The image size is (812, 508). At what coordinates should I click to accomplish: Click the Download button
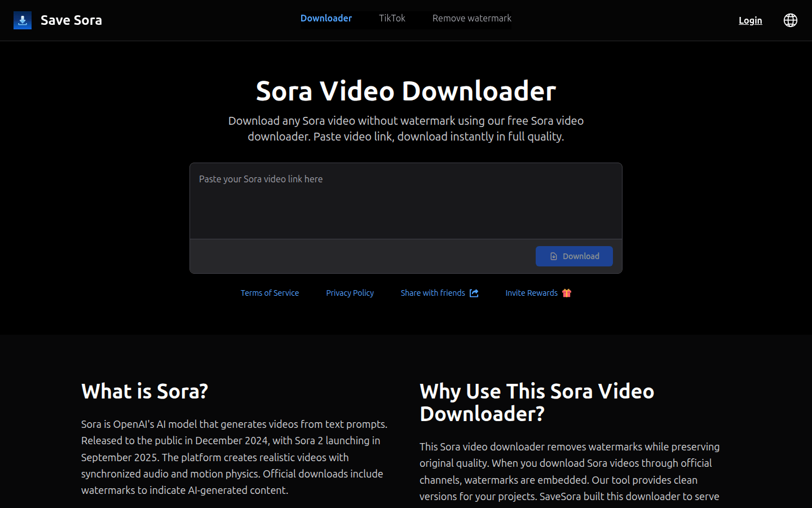574,256
